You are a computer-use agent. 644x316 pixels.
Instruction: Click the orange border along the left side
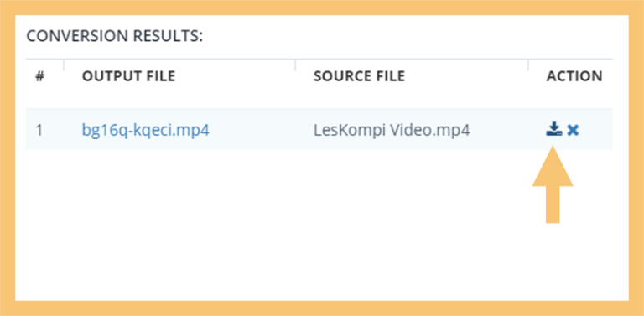(8, 158)
